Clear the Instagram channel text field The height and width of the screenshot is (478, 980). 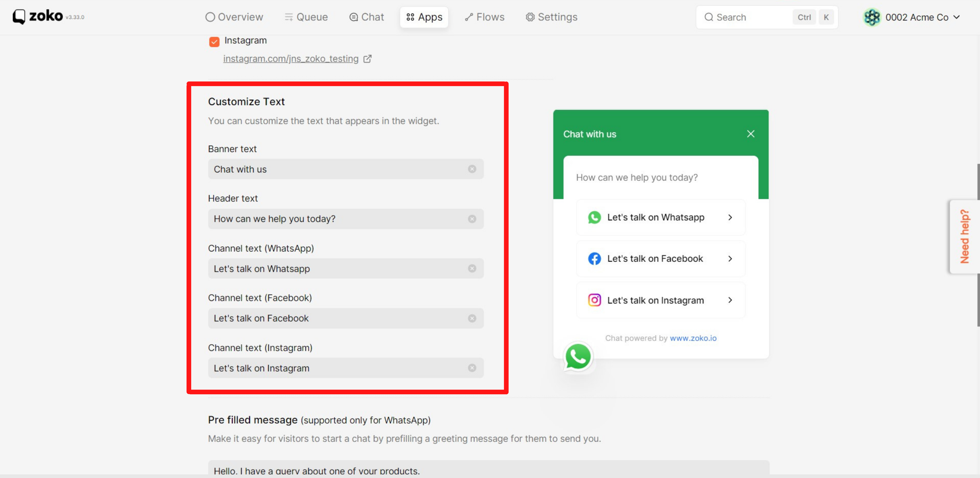472,368
